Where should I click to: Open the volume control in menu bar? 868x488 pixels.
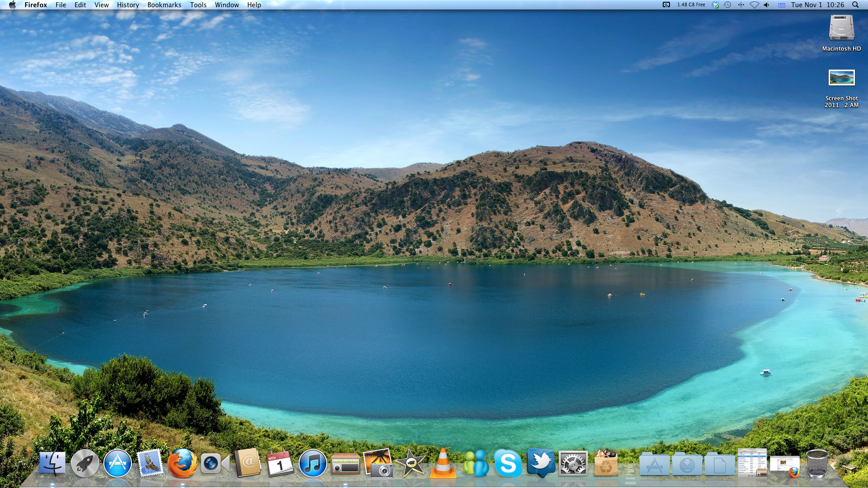(x=767, y=5)
